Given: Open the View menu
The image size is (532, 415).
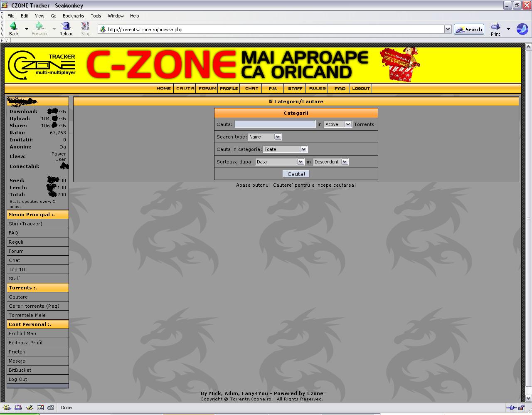Looking at the screenshot, I should pos(39,16).
